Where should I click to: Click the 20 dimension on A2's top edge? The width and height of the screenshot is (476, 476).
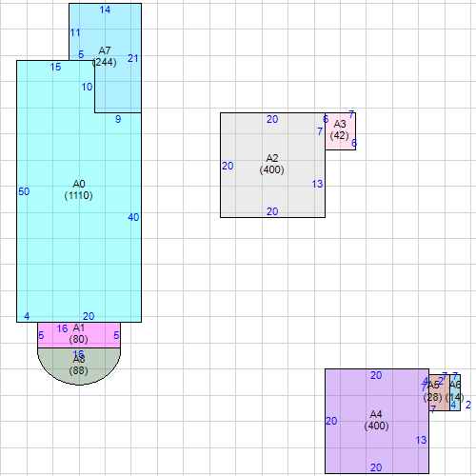(272, 119)
